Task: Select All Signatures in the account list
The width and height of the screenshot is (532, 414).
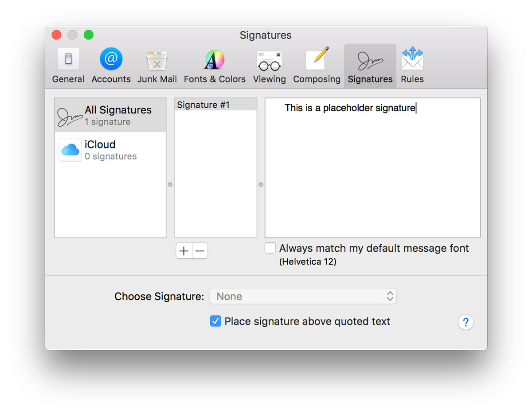Action: pos(110,115)
